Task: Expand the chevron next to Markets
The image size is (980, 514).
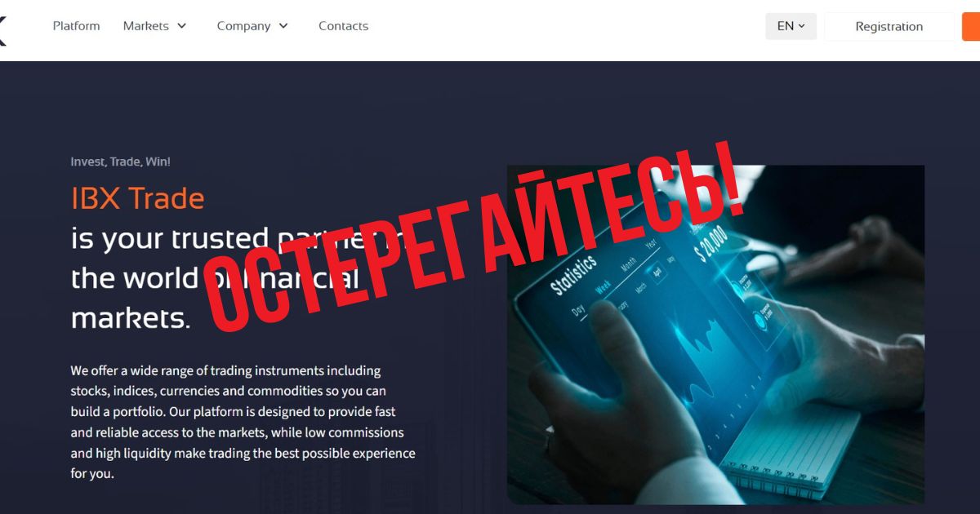Action: (181, 26)
